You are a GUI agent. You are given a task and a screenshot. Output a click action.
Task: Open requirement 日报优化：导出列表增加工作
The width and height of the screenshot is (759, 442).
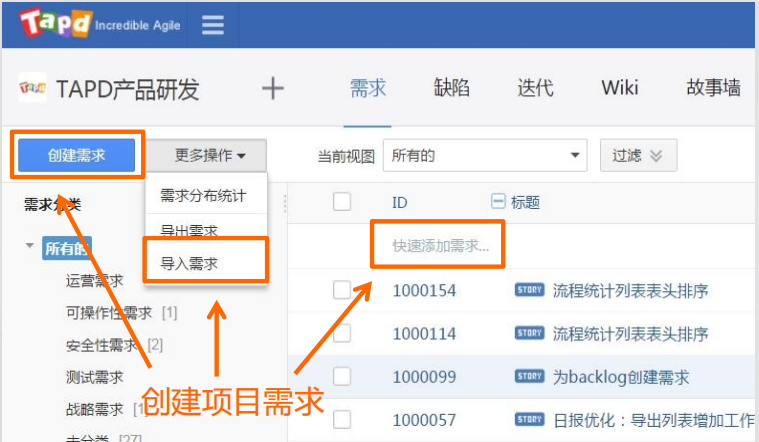tap(653, 420)
